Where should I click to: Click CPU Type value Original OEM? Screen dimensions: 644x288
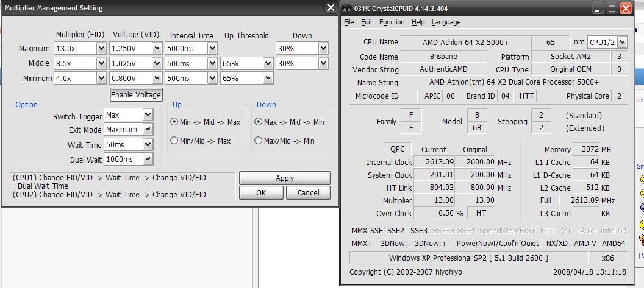570,70
